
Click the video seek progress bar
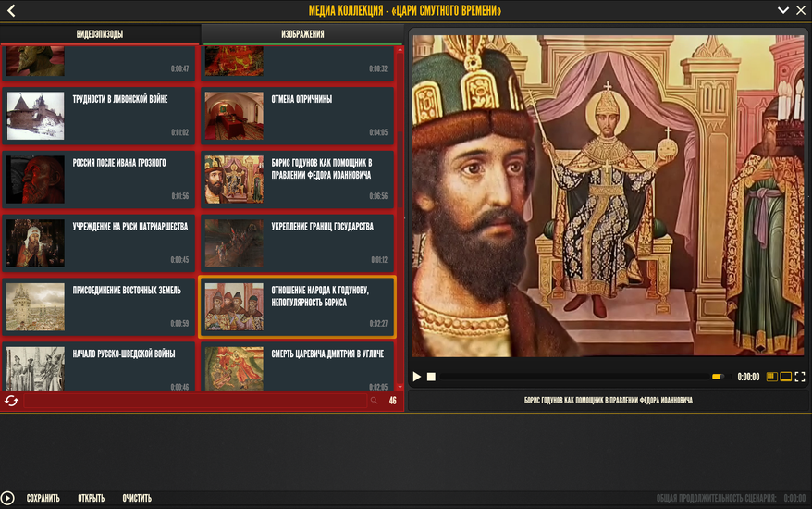[x=569, y=377]
